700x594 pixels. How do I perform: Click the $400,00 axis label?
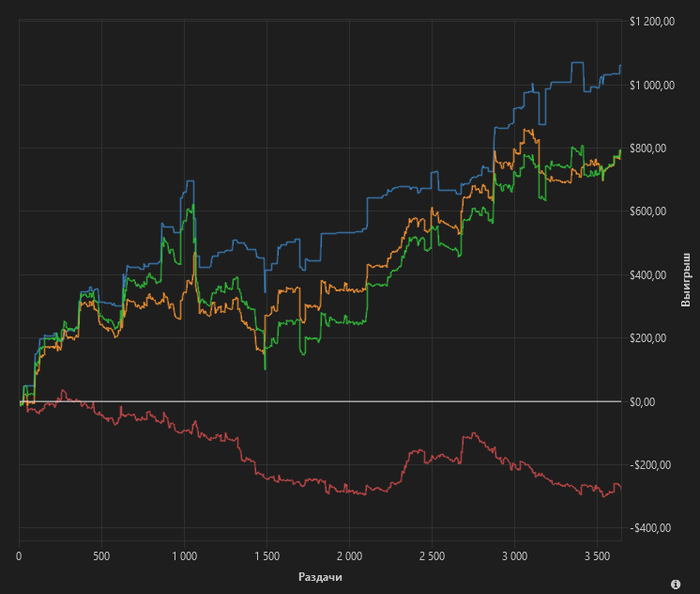(x=648, y=275)
